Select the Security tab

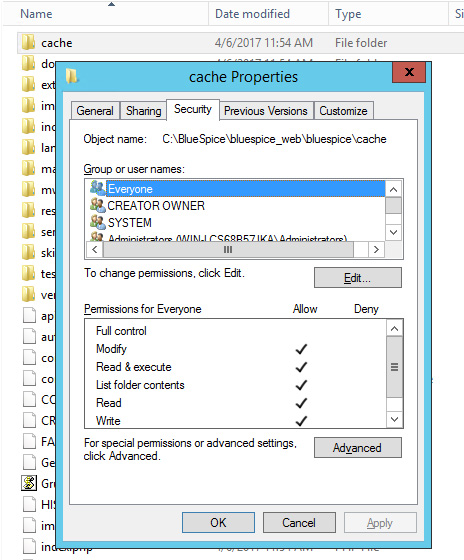(193, 109)
